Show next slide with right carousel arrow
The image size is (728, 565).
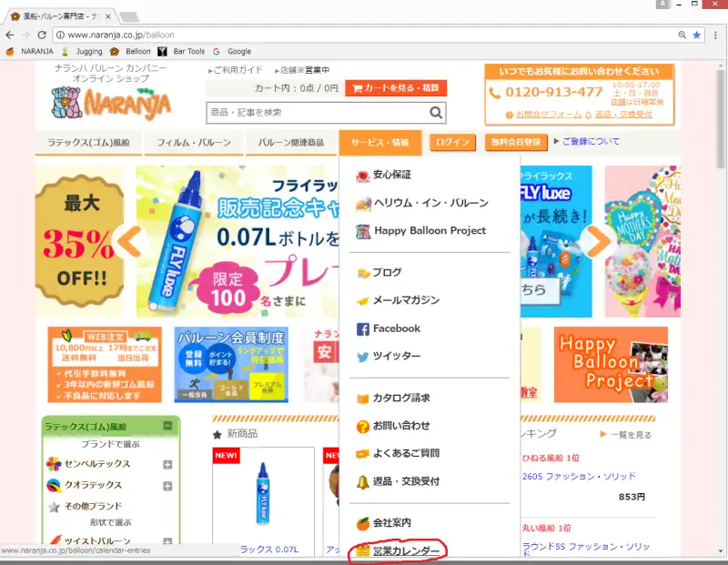coord(599,241)
